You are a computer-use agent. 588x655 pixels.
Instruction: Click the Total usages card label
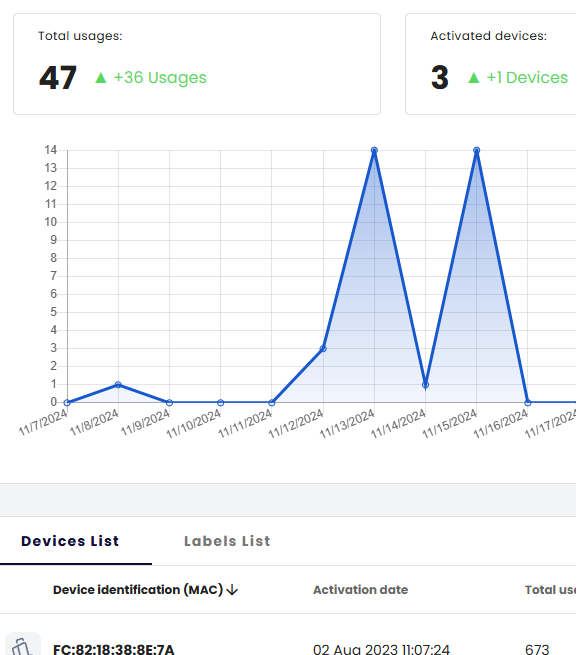[80, 36]
